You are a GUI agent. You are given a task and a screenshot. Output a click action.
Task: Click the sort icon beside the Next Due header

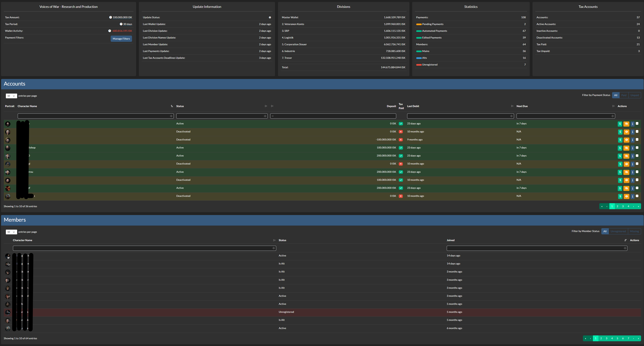613,106
